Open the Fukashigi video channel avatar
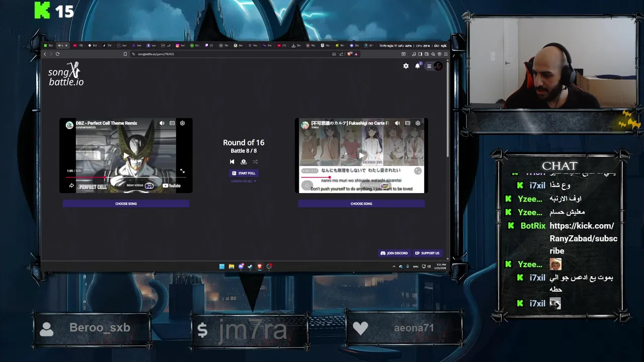This screenshot has height=362, width=644. click(305, 125)
